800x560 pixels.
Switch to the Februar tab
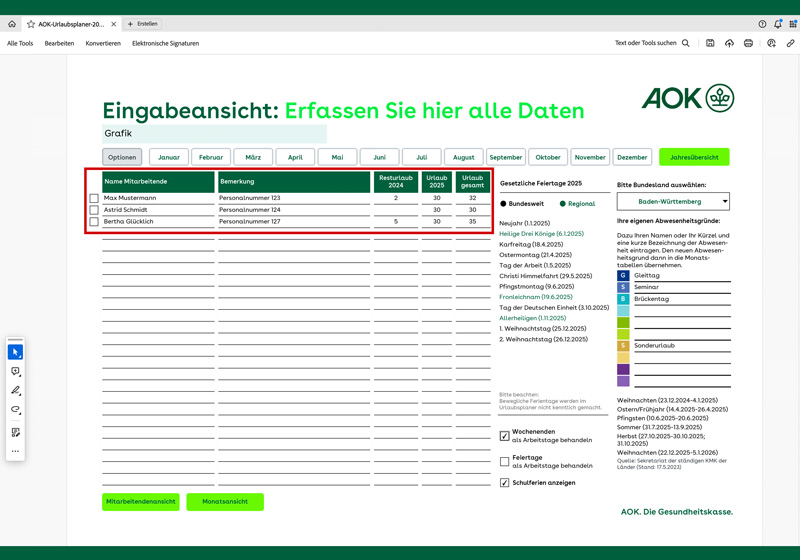(211, 157)
